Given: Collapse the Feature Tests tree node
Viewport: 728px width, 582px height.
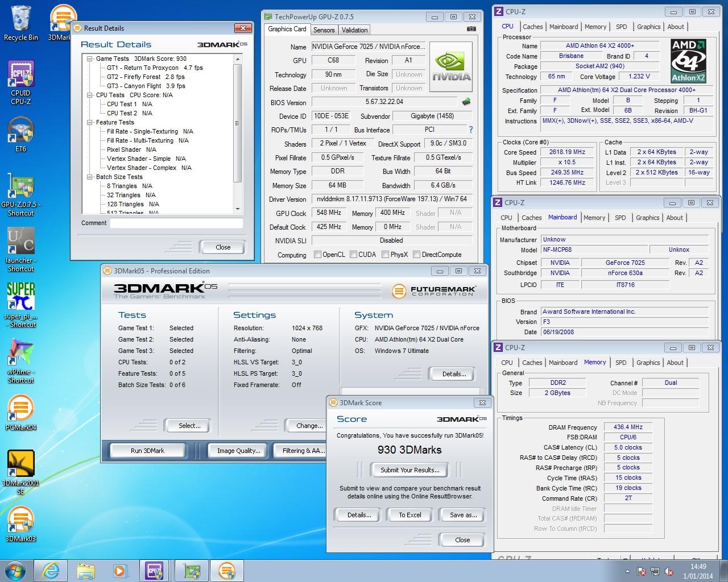Looking at the screenshot, I should 90,122.
